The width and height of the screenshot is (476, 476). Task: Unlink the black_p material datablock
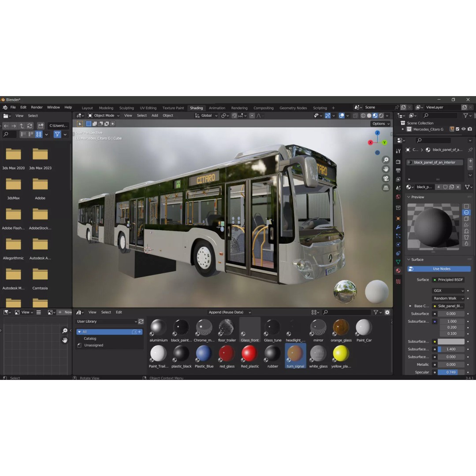tap(458, 187)
